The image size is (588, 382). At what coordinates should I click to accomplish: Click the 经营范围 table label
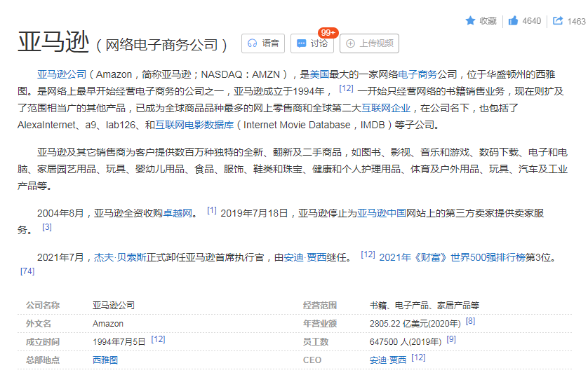[x=320, y=305]
